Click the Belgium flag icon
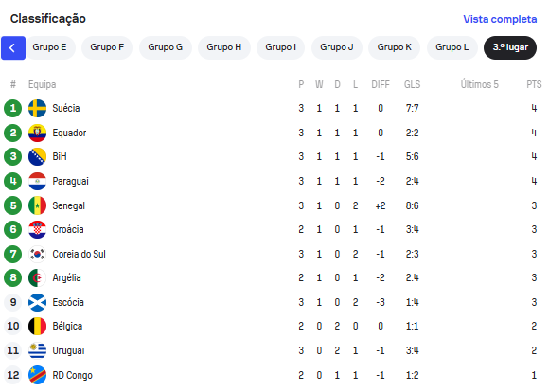 click(x=37, y=326)
